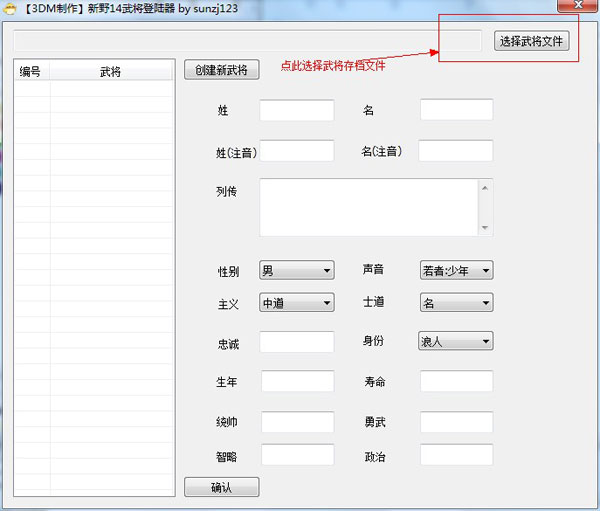Click the 选择武将文件 button
The image size is (600, 511).
tap(532, 41)
